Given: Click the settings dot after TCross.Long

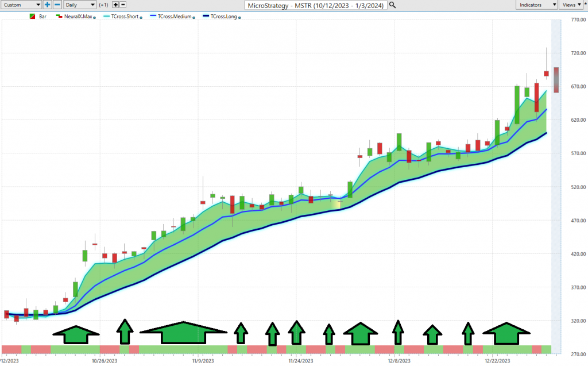Looking at the screenshot, I should point(239,18).
